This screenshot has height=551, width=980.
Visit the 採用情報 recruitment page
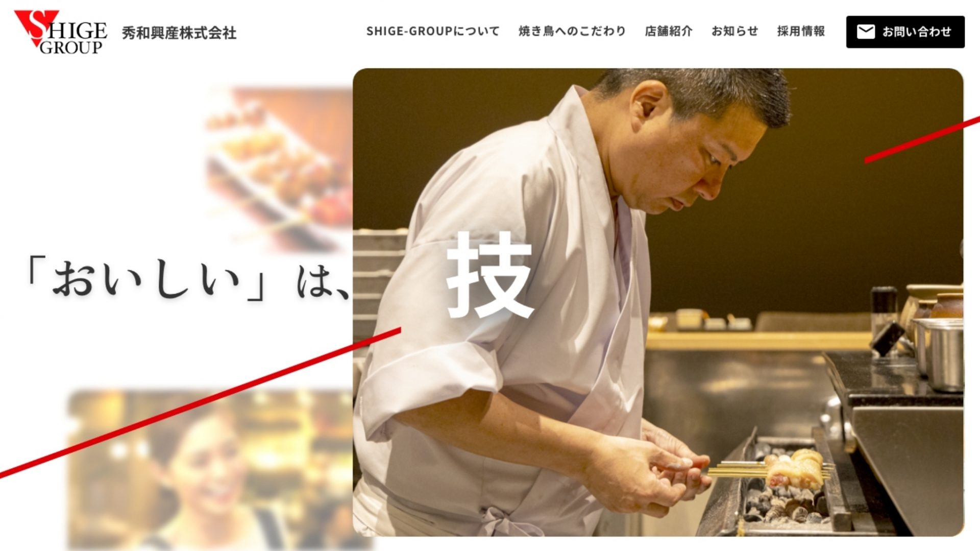801,31
